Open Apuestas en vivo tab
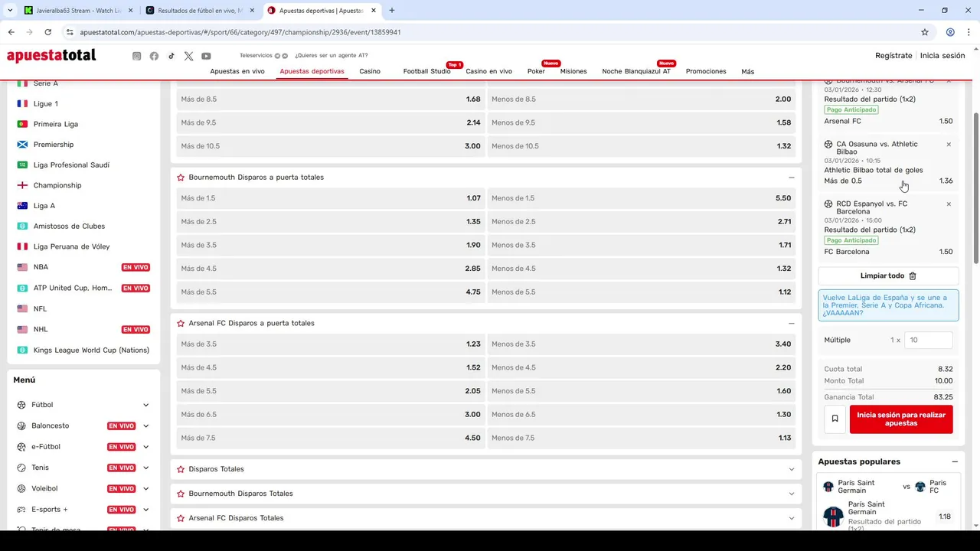The height and width of the screenshot is (551, 980). (237, 71)
